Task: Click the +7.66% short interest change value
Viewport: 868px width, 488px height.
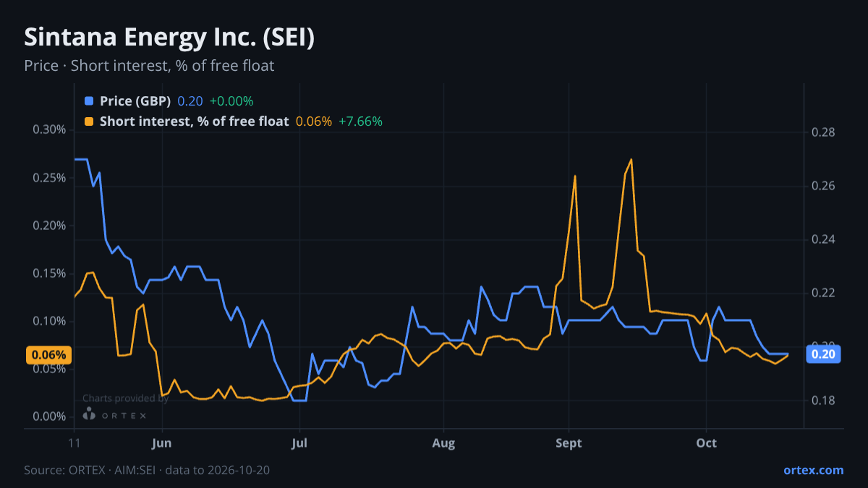Action: point(360,121)
